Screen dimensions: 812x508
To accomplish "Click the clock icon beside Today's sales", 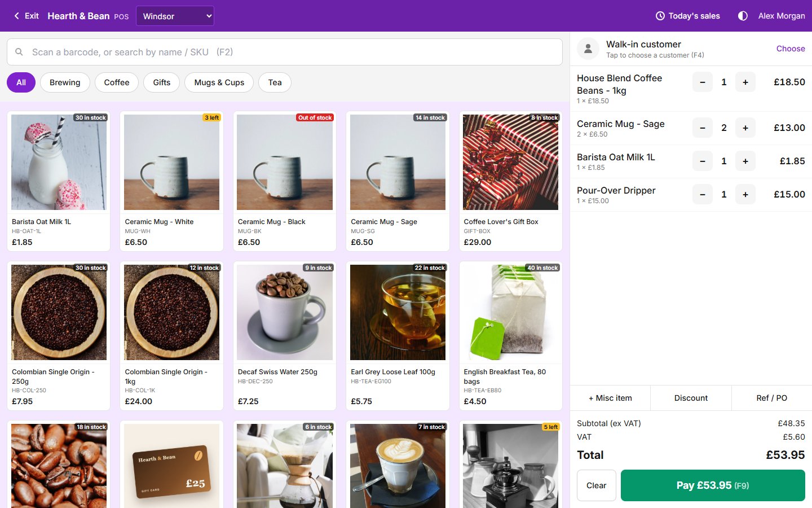I will [x=660, y=16].
